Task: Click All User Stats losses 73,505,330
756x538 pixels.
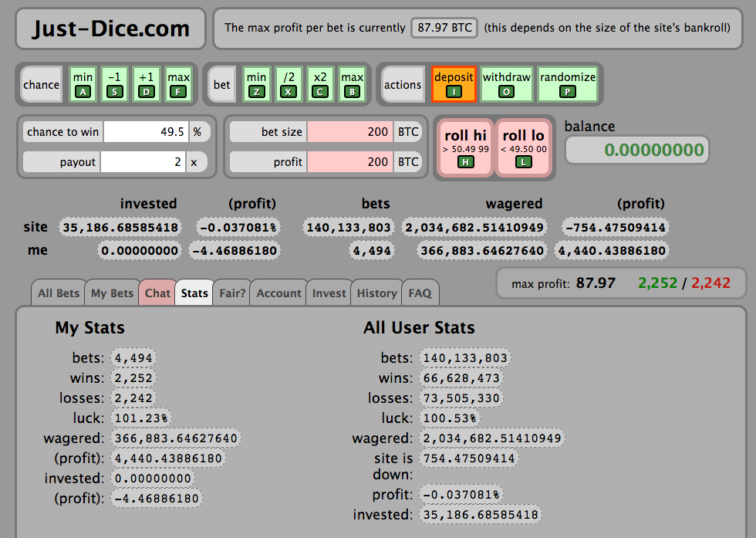Action: (x=461, y=398)
